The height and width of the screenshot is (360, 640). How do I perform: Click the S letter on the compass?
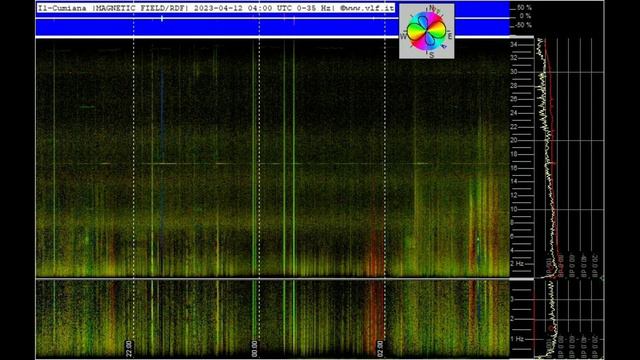point(431,55)
